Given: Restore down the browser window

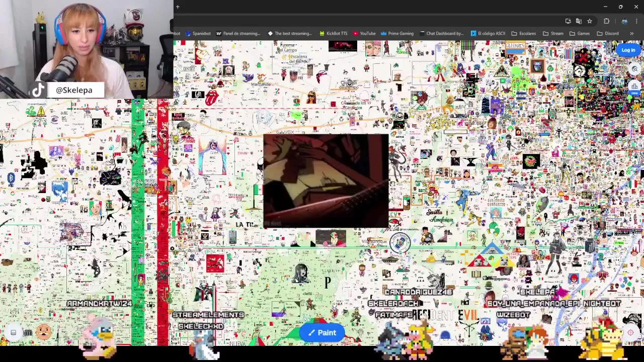Looking at the screenshot, I should click(620, 7).
